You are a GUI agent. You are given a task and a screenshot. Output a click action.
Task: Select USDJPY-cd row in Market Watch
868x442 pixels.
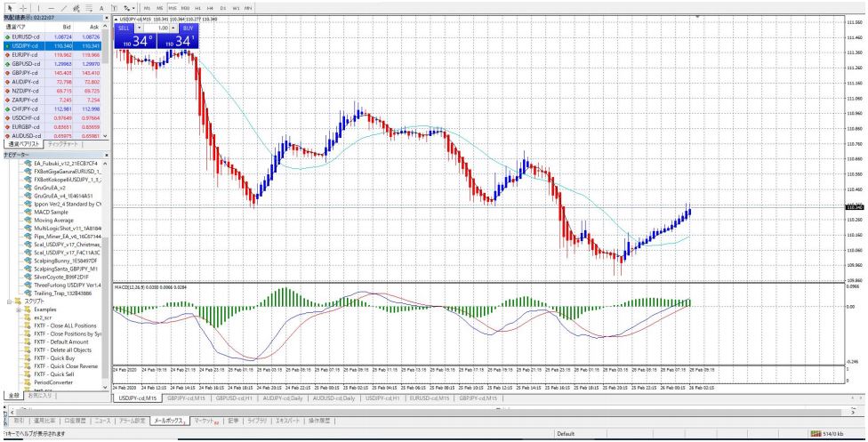[x=54, y=46]
